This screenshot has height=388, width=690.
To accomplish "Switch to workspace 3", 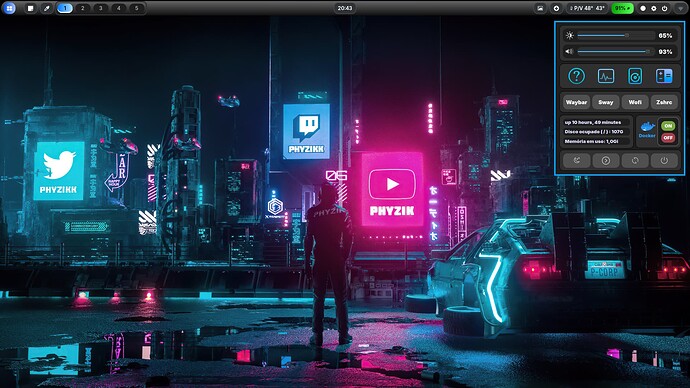I will [x=101, y=8].
